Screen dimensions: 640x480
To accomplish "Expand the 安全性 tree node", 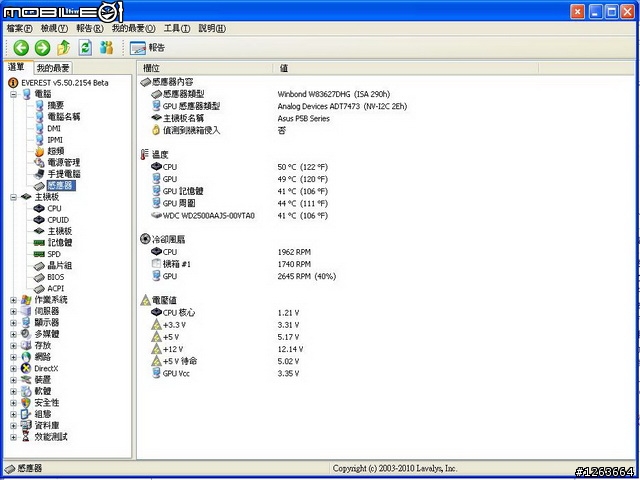I will pyautogui.click(x=13, y=403).
